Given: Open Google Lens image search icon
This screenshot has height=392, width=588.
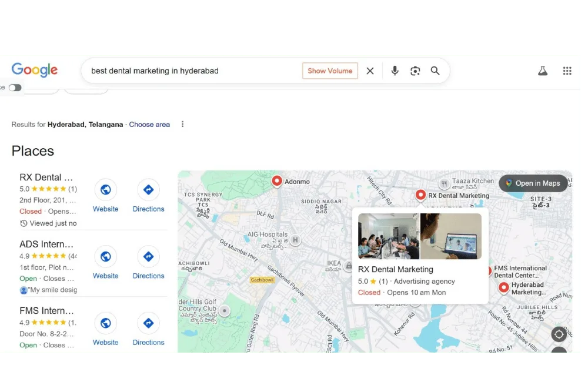Looking at the screenshot, I should coord(415,71).
